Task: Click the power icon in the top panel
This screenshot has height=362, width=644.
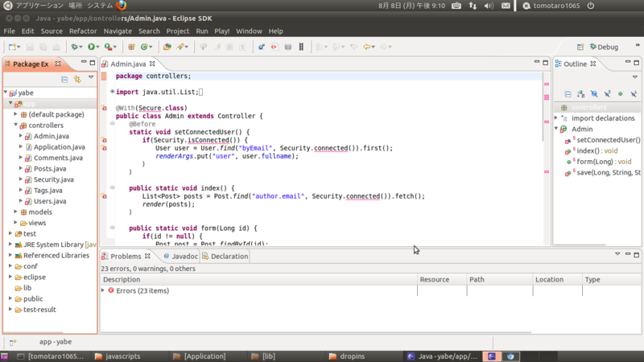Action: tap(591, 6)
